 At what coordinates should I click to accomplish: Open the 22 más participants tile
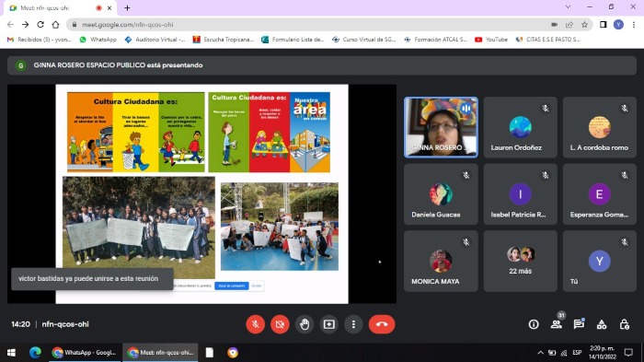tap(520, 261)
